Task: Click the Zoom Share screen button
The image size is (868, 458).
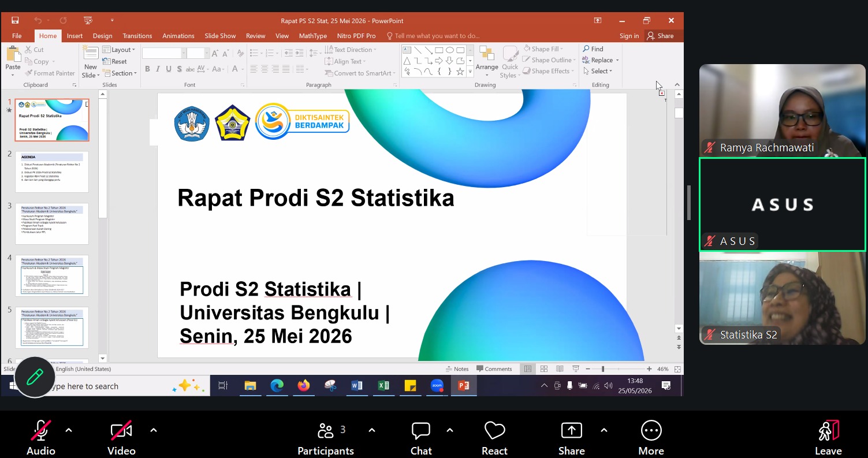Action: [572, 438]
